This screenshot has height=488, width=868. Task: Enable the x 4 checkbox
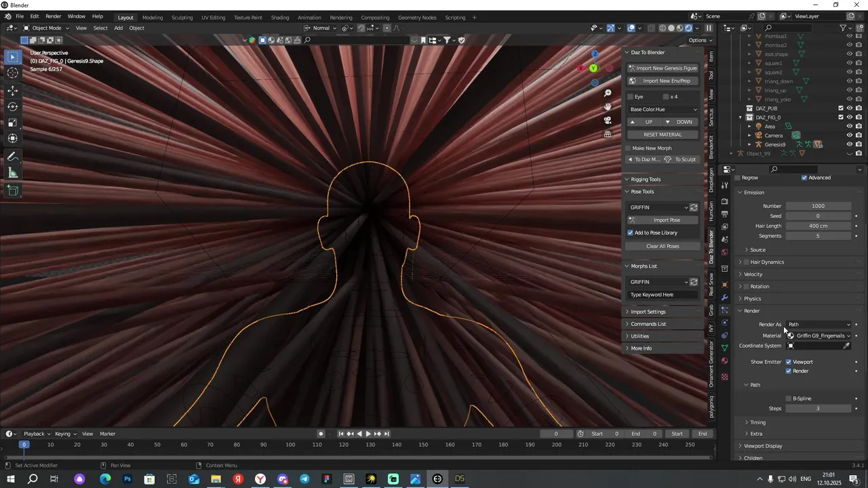[666, 97]
